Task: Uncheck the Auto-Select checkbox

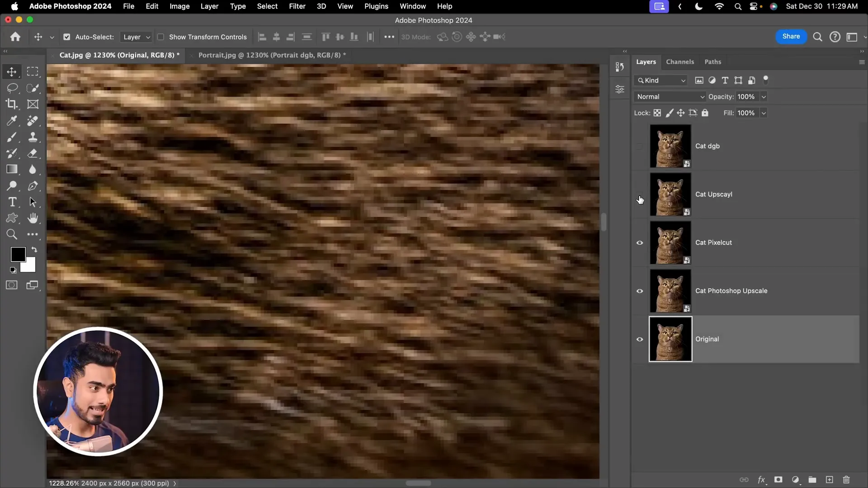Action: (67, 37)
